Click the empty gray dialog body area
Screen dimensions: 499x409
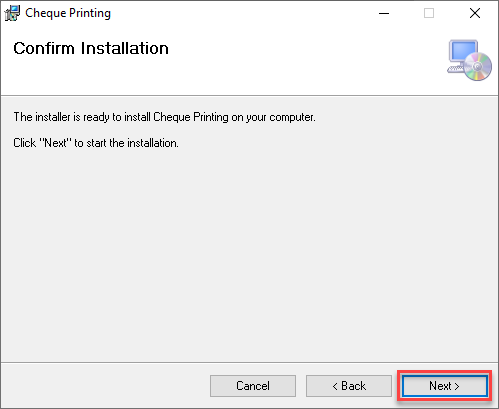[x=249, y=253]
